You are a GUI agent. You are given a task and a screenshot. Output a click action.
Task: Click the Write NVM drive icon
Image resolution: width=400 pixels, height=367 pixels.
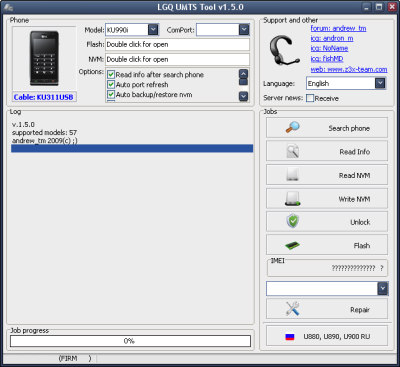pos(293,199)
